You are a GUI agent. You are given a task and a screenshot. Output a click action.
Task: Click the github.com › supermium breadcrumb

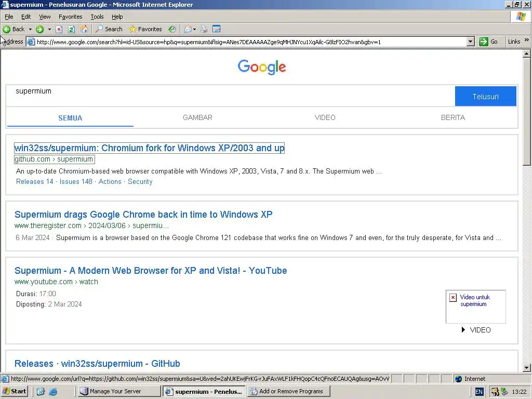54,159
